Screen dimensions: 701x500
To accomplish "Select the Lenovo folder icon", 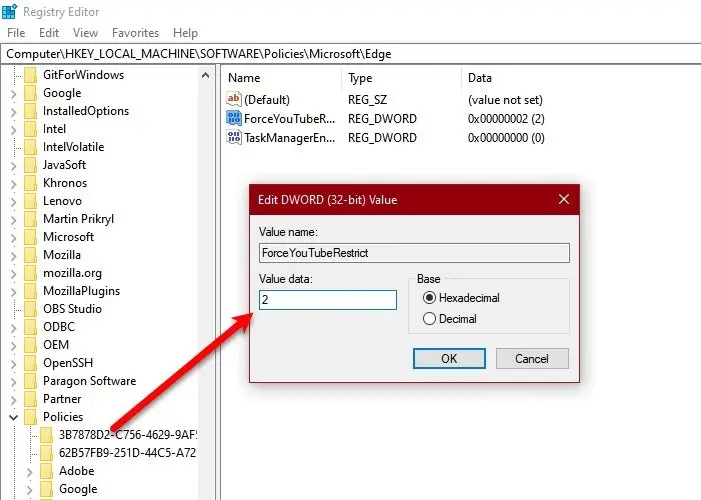I will pyautogui.click(x=30, y=201).
